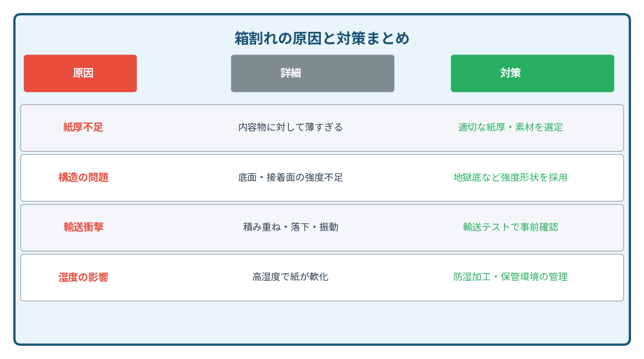
Task: Click the word 地獄底 in the second solution
Action: [x=468, y=178]
